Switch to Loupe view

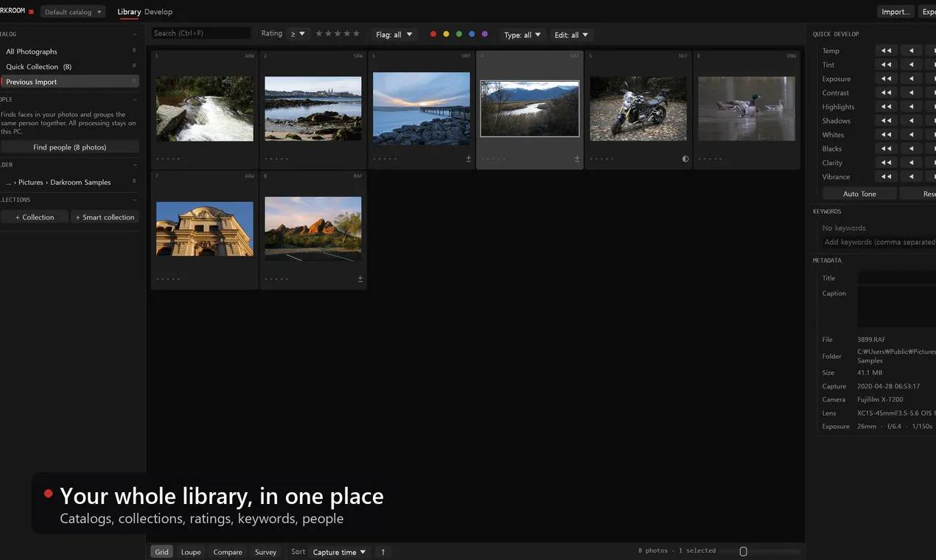pos(191,552)
